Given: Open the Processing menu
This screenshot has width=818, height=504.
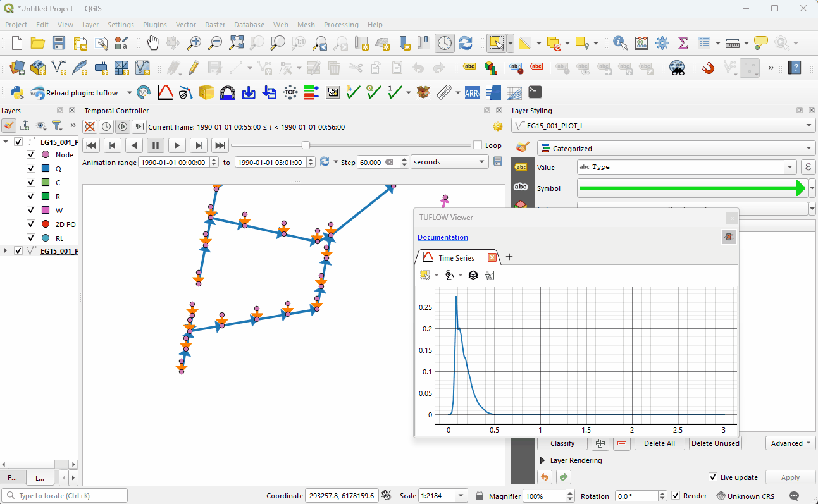Looking at the screenshot, I should [340, 25].
